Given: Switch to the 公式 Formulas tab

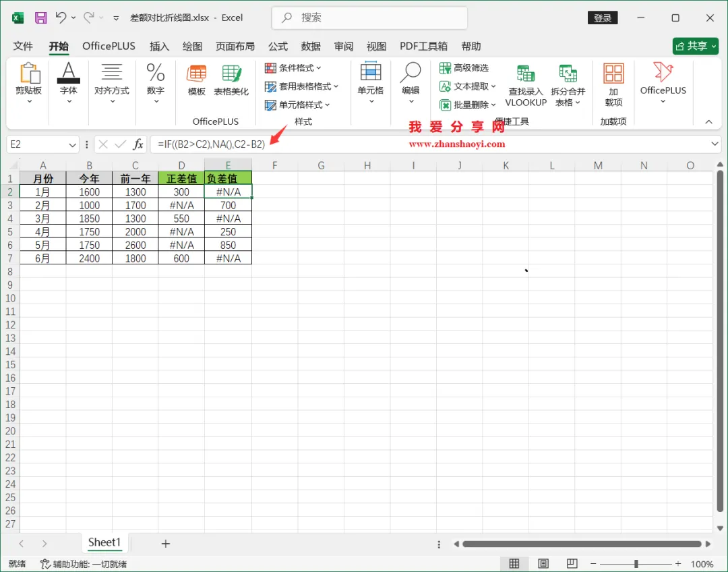Looking at the screenshot, I should (278, 46).
